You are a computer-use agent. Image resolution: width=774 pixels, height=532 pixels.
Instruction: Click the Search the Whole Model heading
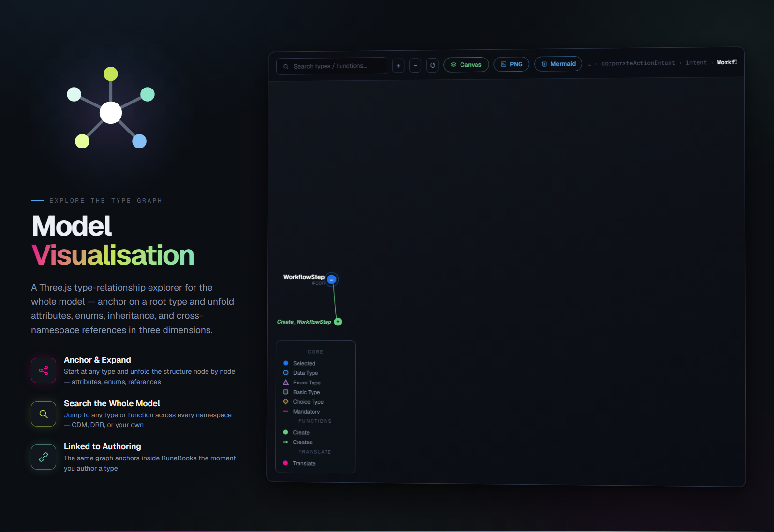tap(112, 403)
